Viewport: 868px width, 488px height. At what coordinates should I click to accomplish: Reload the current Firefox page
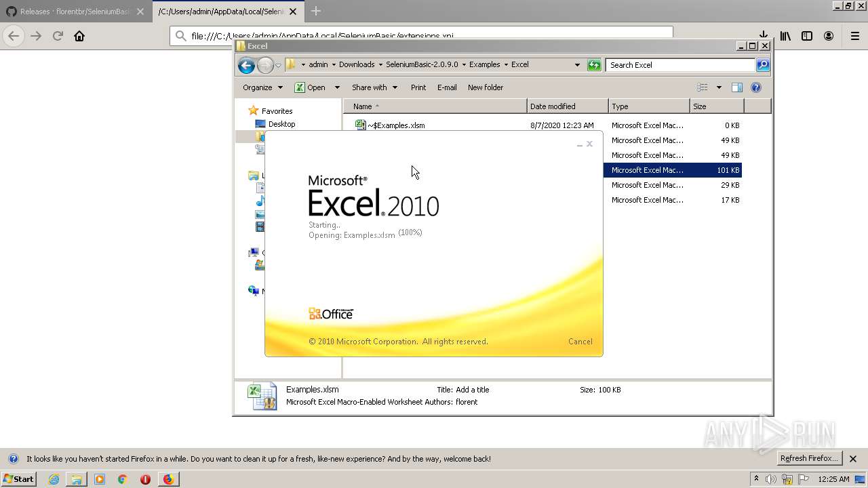(x=58, y=36)
